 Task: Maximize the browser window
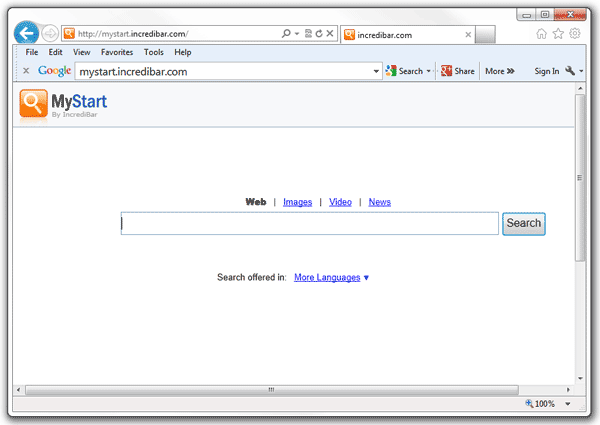[545, 15]
